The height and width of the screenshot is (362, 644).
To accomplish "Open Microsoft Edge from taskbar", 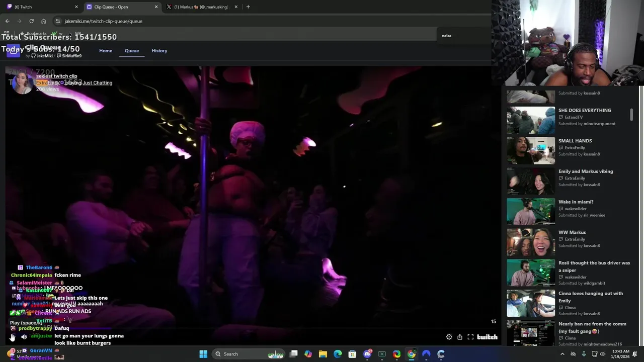I will [x=338, y=354].
